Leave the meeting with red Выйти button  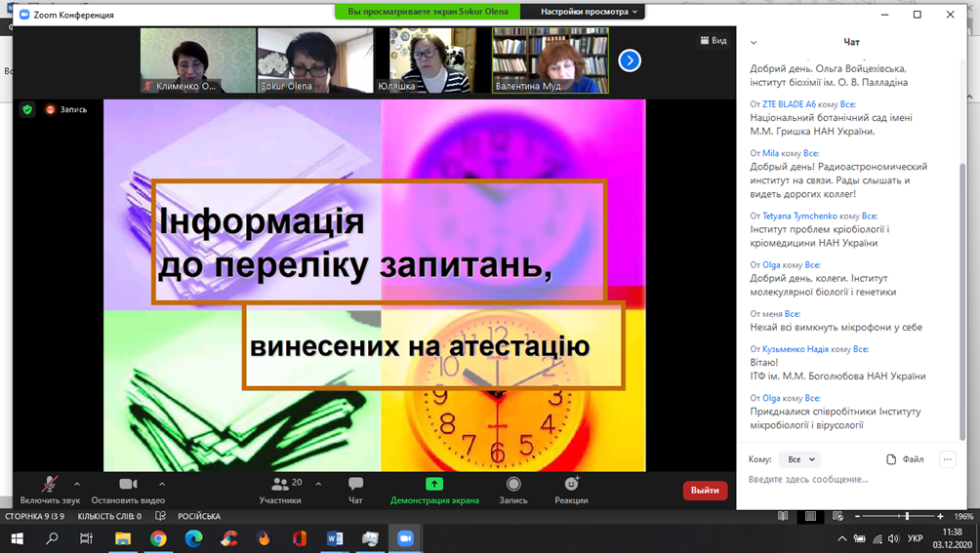(x=705, y=491)
